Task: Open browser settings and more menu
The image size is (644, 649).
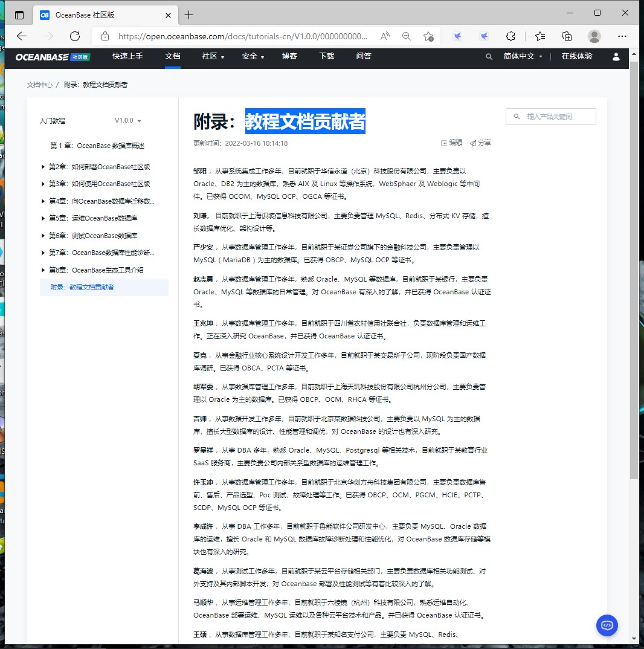Action: 622,36
